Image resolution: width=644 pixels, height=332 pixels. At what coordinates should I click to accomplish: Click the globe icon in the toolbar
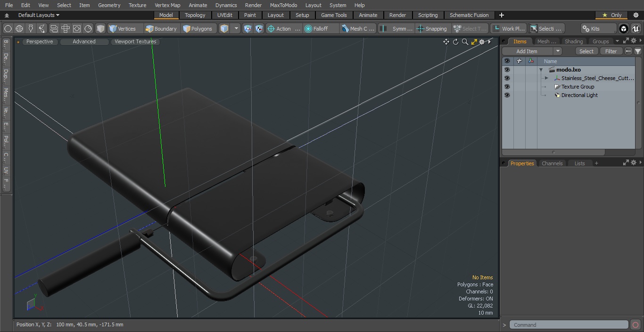point(19,29)
